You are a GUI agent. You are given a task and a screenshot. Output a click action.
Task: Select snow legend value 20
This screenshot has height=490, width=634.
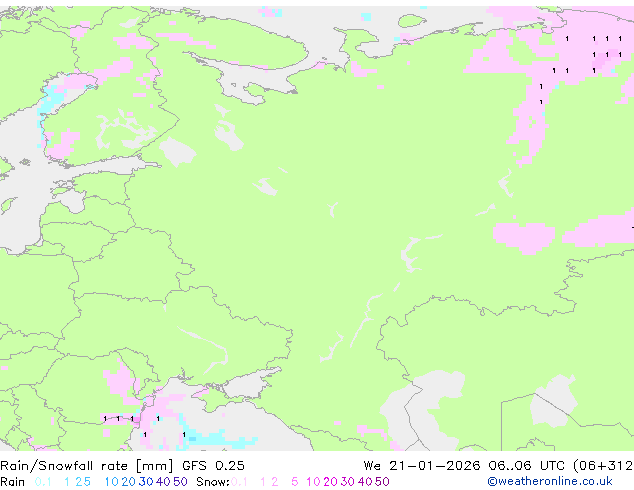pos(330,482)
